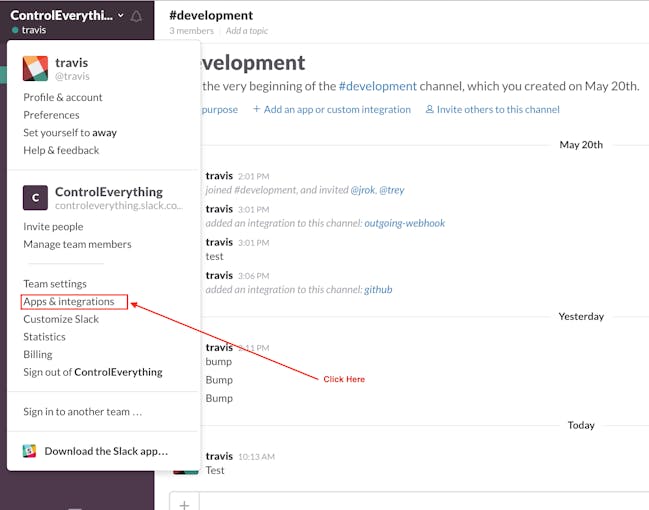Screen dimensions: 649x510
Task: Click the purpose link
Action: point(220,110)
